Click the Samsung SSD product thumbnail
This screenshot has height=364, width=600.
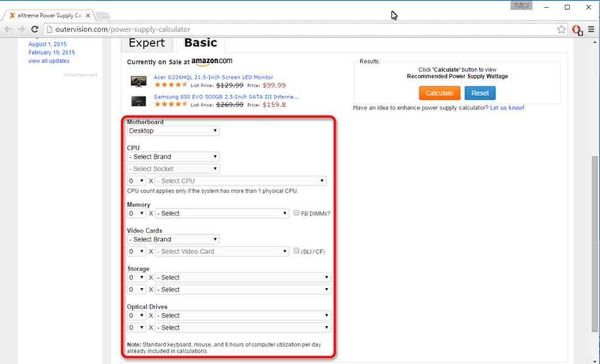138,101
